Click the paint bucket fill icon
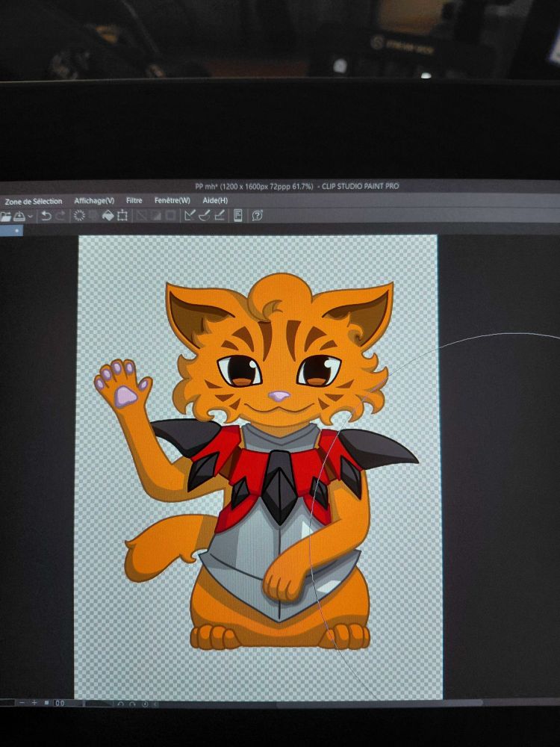Screen dimensions: 560x747 108,216
